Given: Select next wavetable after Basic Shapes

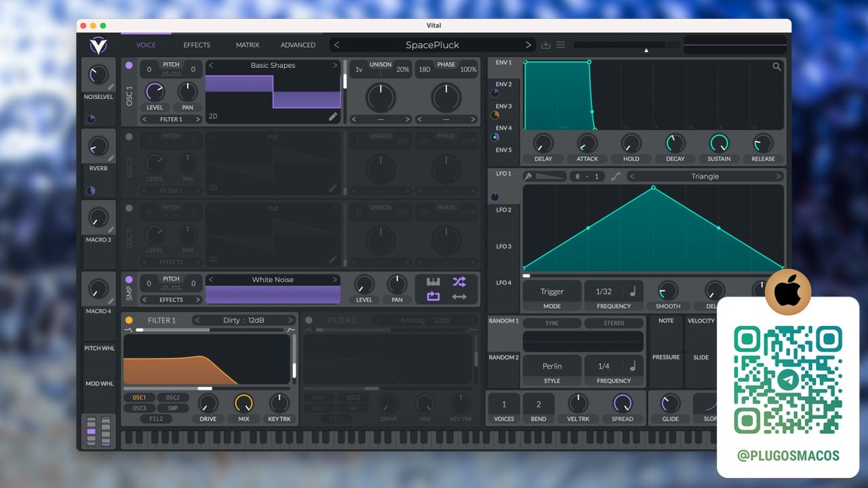Looking at the screenshot, I should [335, 65].
